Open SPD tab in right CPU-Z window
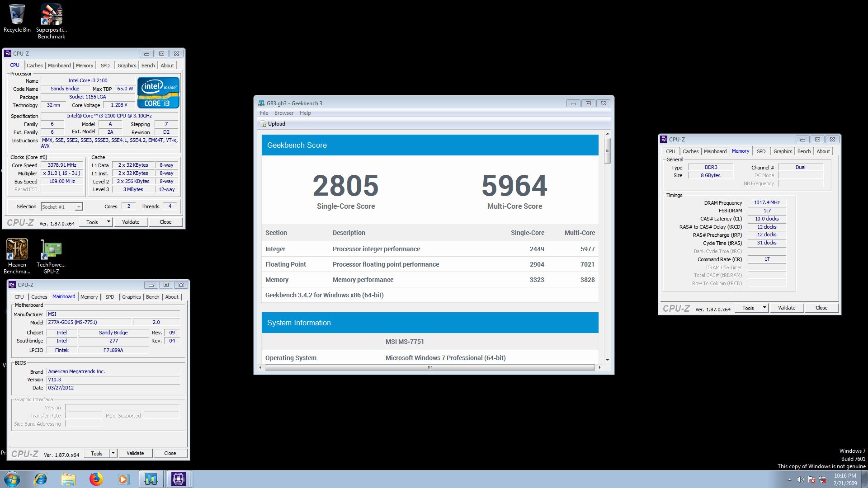Image resolution: width=868 pixels, height=488 pixels. [761, 151]
